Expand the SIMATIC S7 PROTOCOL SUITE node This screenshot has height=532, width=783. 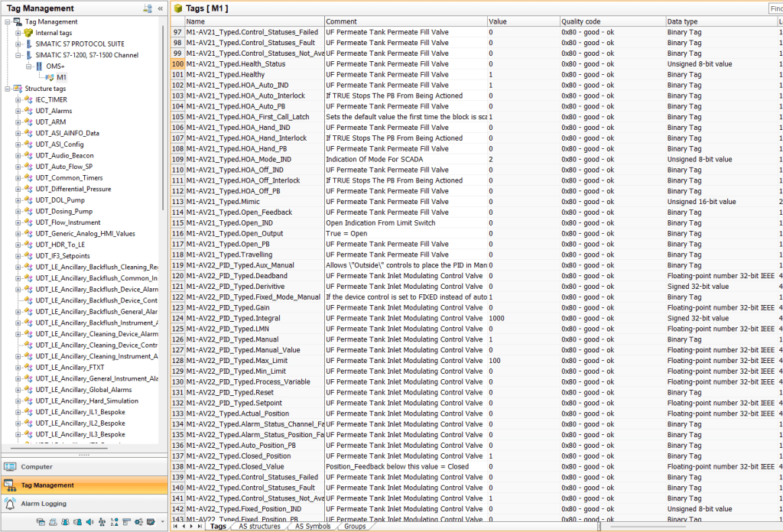[18, 44]
